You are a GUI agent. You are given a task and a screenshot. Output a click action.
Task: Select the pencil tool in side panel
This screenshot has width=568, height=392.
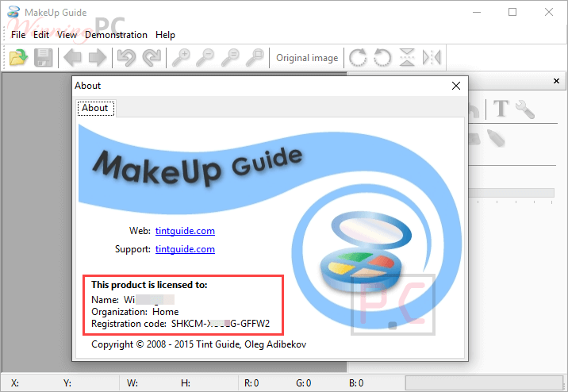point(496,138)
